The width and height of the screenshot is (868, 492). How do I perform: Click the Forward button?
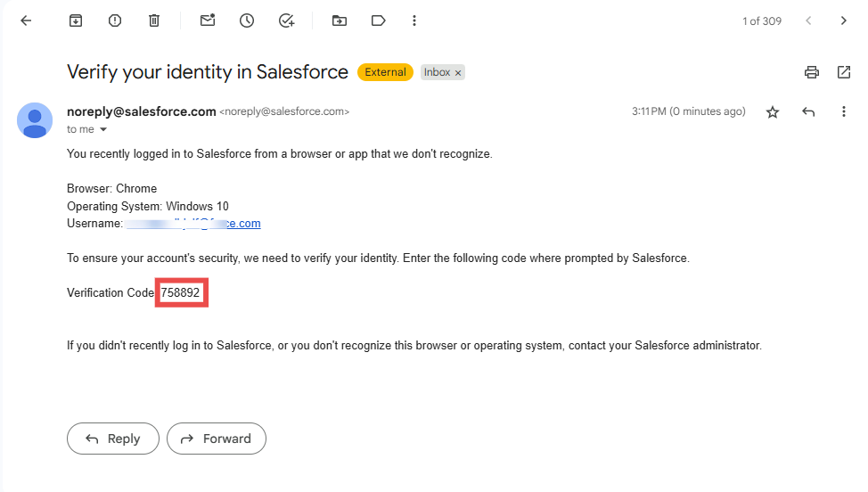pyautogui.click(x=217, y=439)
